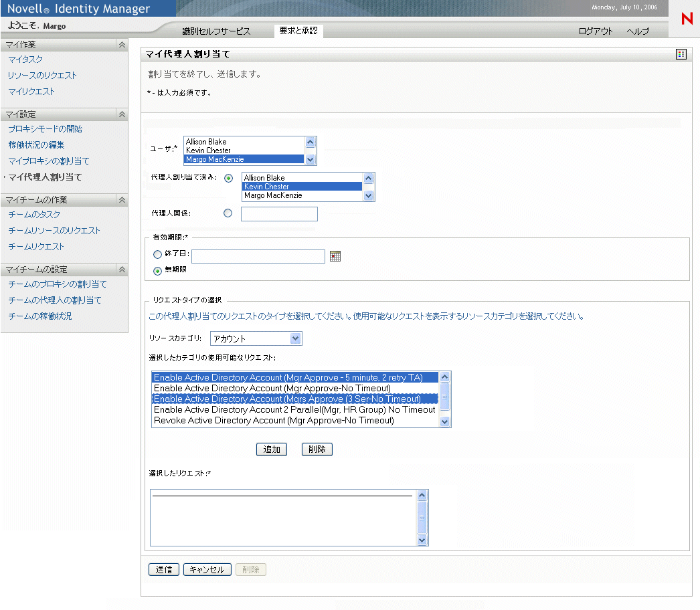Open チームの稼働状況 link
The width and height of the screenshot is (700, 610).
(40, 316)
